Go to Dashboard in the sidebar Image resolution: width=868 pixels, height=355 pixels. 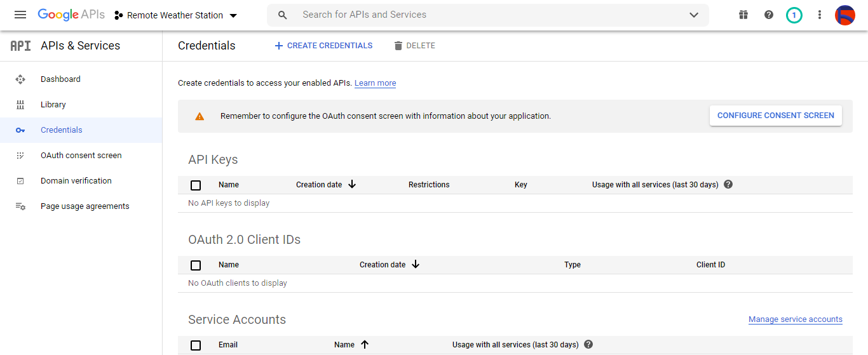[60, 79]
